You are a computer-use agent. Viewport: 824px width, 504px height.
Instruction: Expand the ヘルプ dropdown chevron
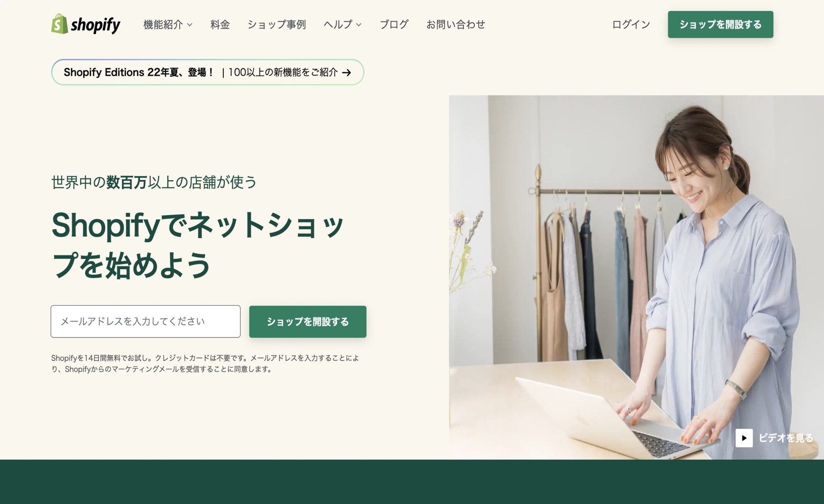point(359,25)
